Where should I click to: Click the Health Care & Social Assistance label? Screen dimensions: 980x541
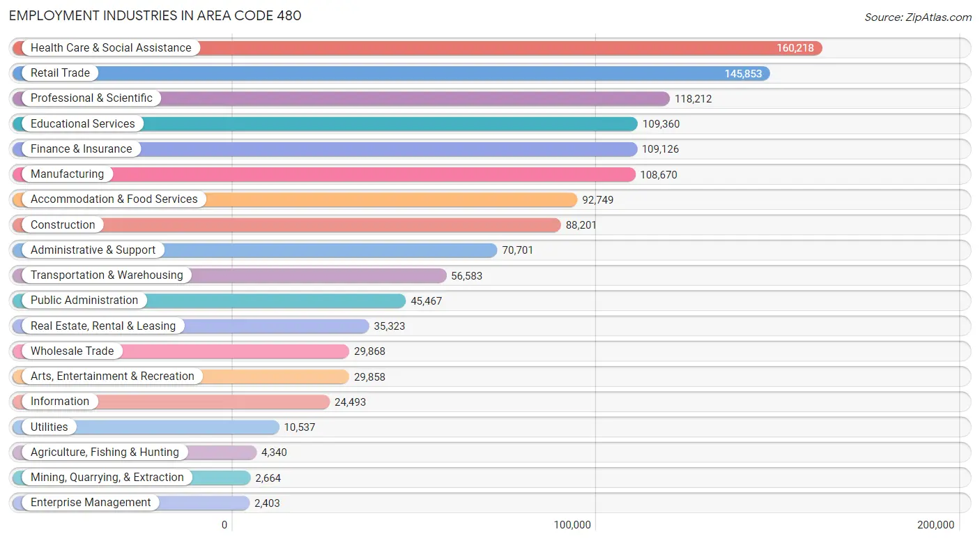[111, 47]
